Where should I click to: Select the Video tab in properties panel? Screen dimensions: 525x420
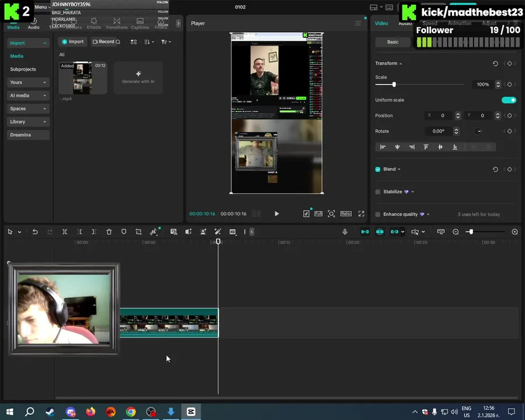pyautogui.click(x=381, y=23)
